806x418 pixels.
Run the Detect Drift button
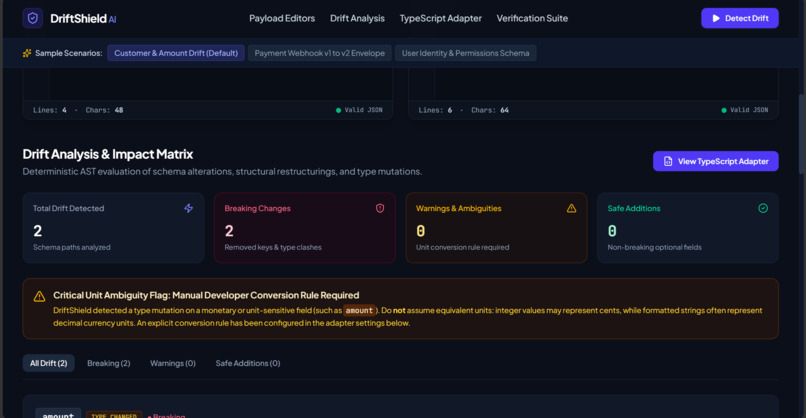(740, 19)
